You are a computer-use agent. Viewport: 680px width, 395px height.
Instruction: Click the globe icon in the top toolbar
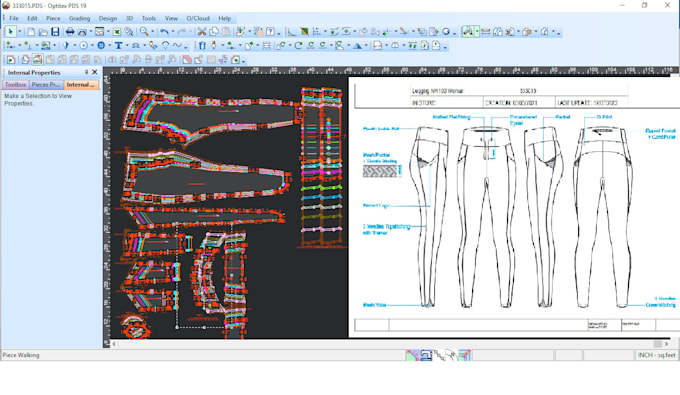[x=445, y=32]
